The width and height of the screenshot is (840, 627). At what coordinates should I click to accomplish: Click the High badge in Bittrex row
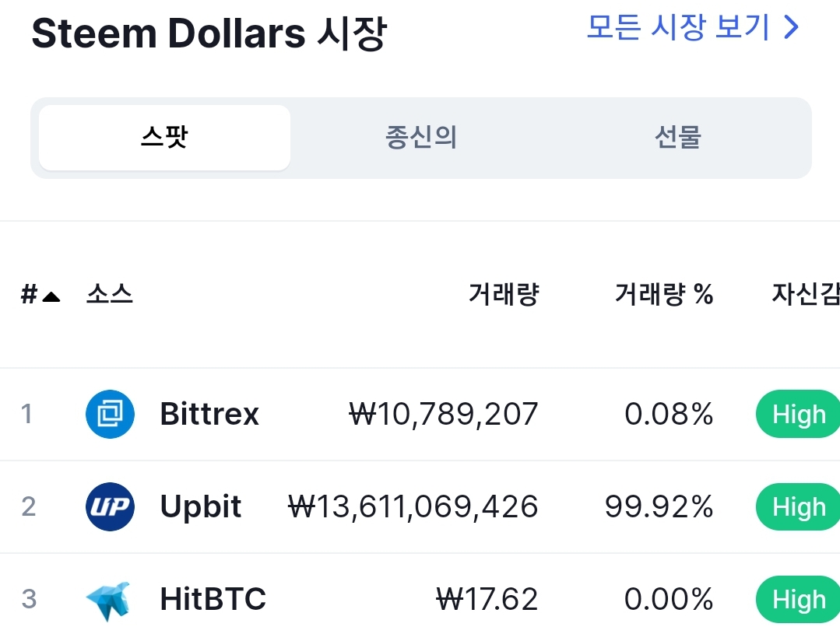(x=798, y=414)
